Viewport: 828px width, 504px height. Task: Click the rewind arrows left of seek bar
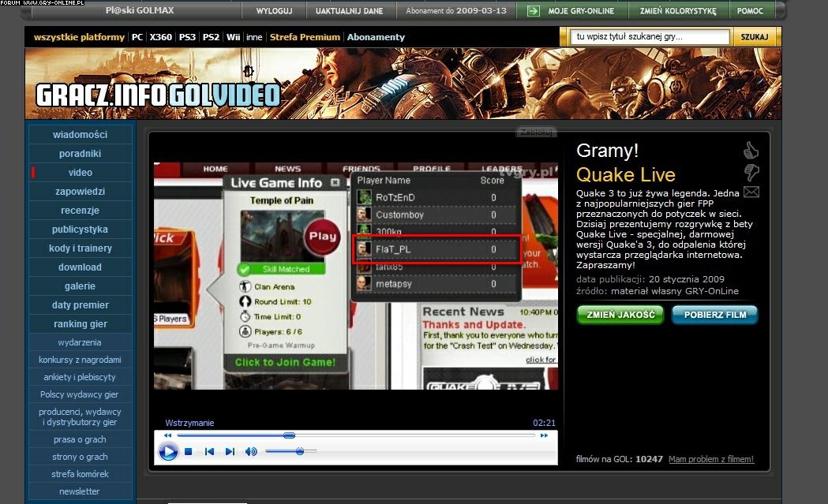pos(167,435)
